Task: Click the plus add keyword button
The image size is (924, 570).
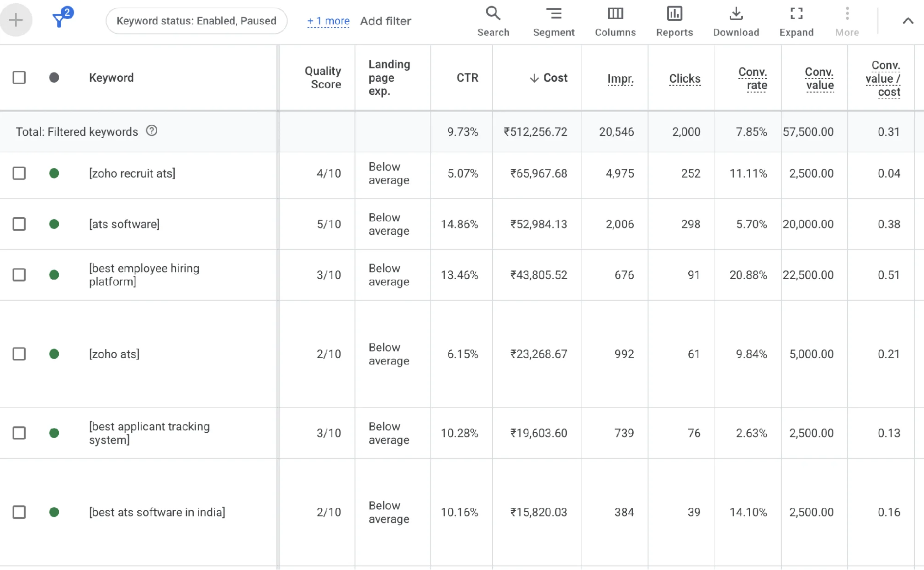Action: click(16, 20)
